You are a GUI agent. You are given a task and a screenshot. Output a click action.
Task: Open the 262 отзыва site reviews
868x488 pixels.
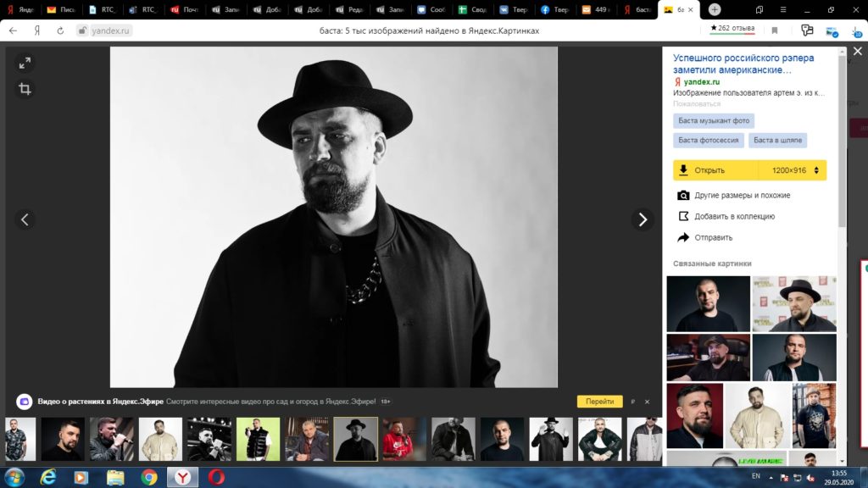point(736,29)
